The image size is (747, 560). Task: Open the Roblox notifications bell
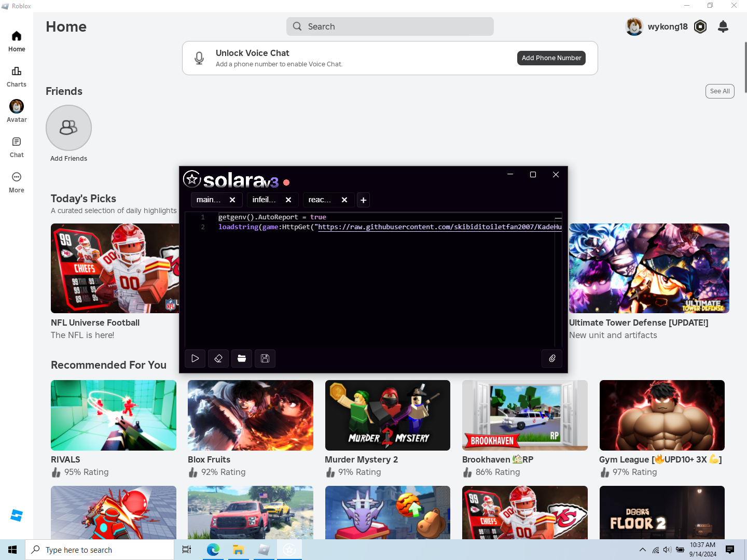click(x=723, y=26)
